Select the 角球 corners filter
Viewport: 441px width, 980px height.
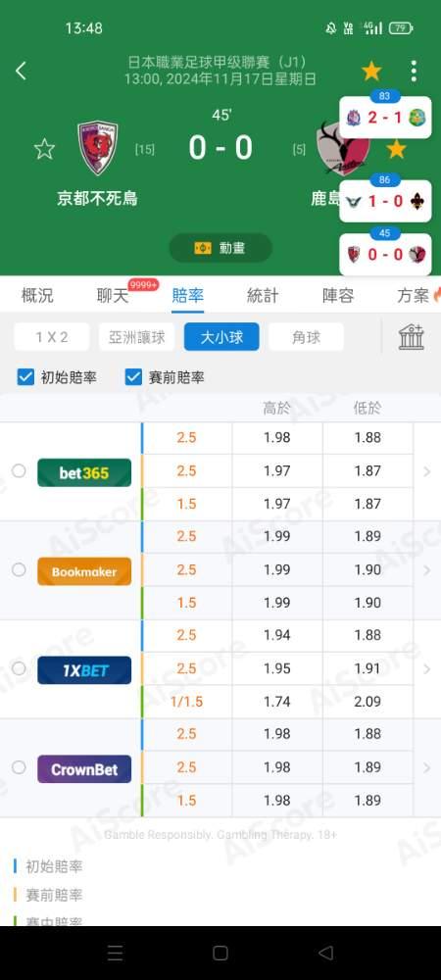click(x=306, y=337)
